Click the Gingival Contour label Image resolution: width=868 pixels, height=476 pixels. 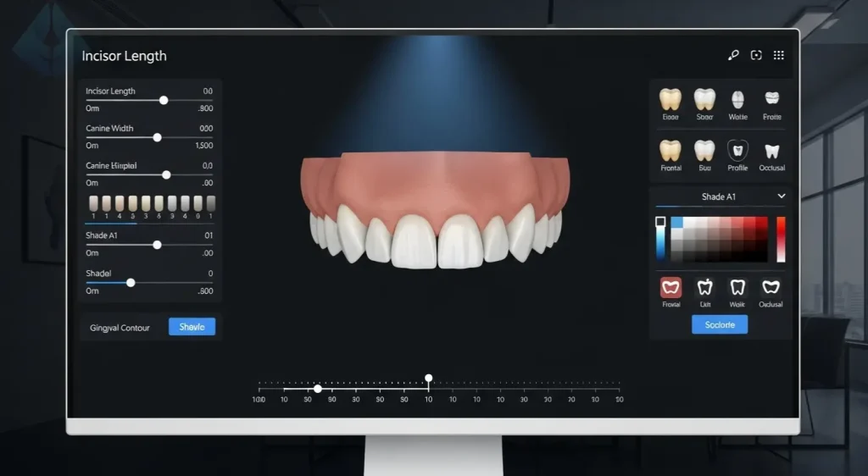pos(120,328)
